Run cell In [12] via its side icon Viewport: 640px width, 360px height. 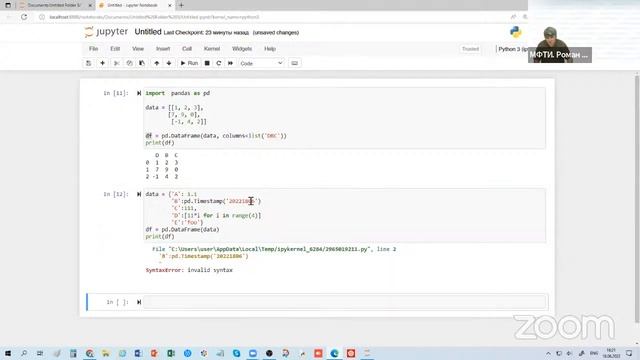tap(139, 194)
